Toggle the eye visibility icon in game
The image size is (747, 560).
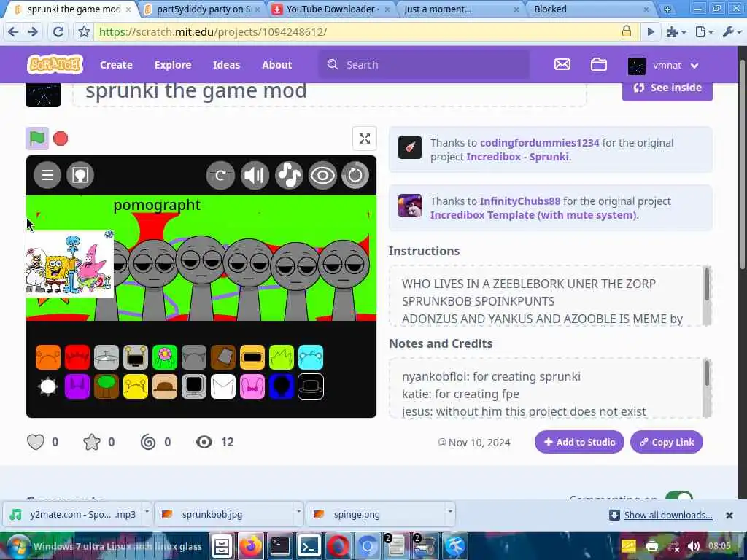[322, 175]
